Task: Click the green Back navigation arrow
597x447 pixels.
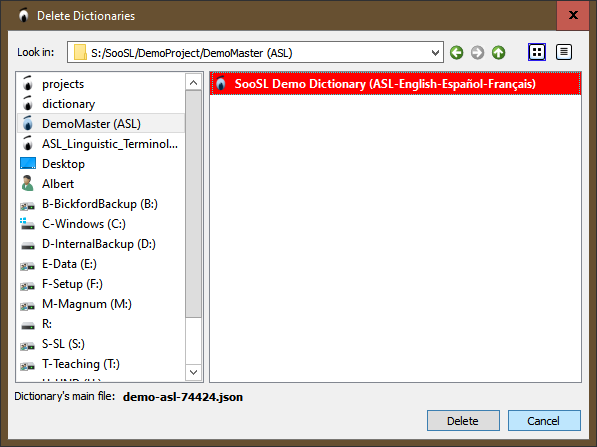Action: coord(457,53)
